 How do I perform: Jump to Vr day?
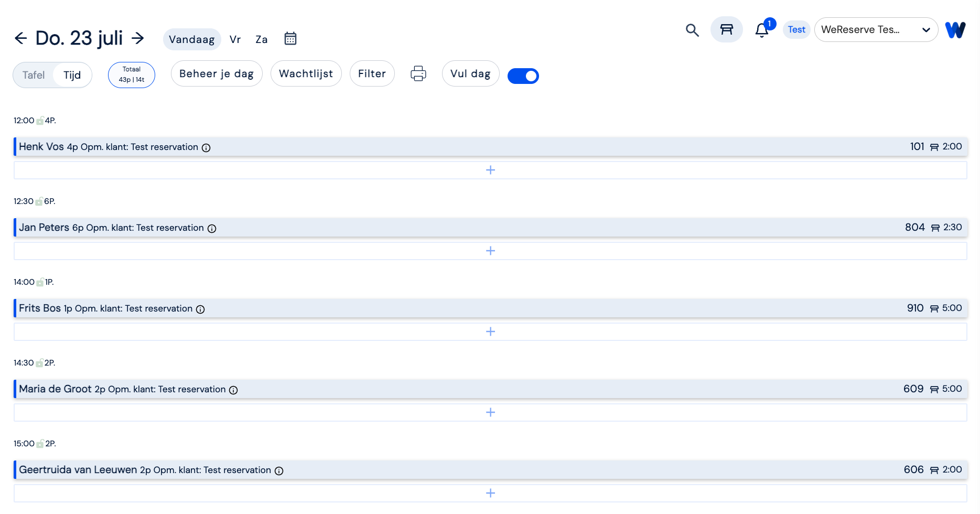(x=235, y=39)
